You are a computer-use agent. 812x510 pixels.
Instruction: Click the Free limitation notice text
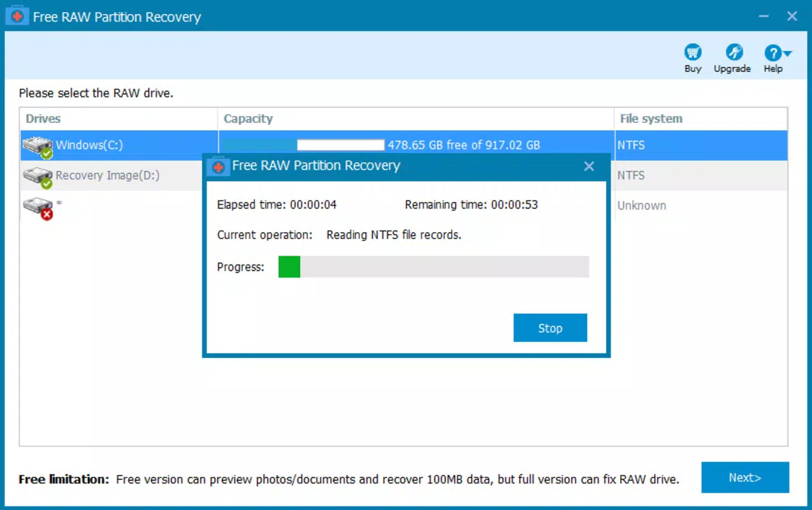click(349, 479)
